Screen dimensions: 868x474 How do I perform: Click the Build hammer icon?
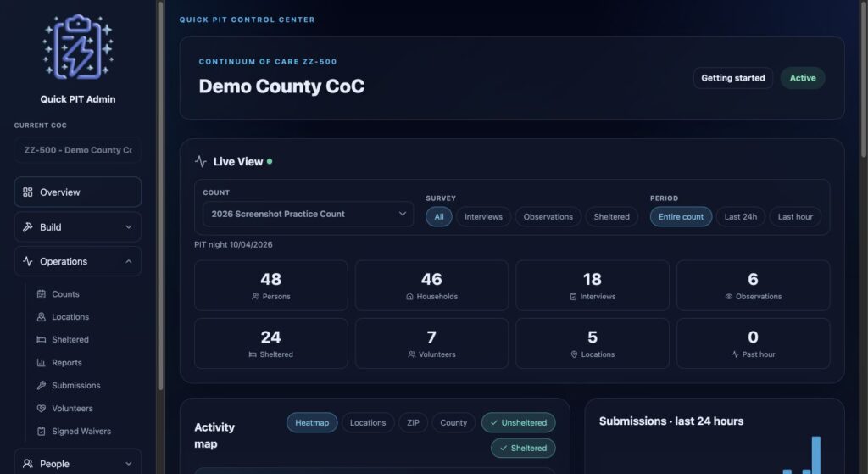pyautogui.click(x=28, y=227)
